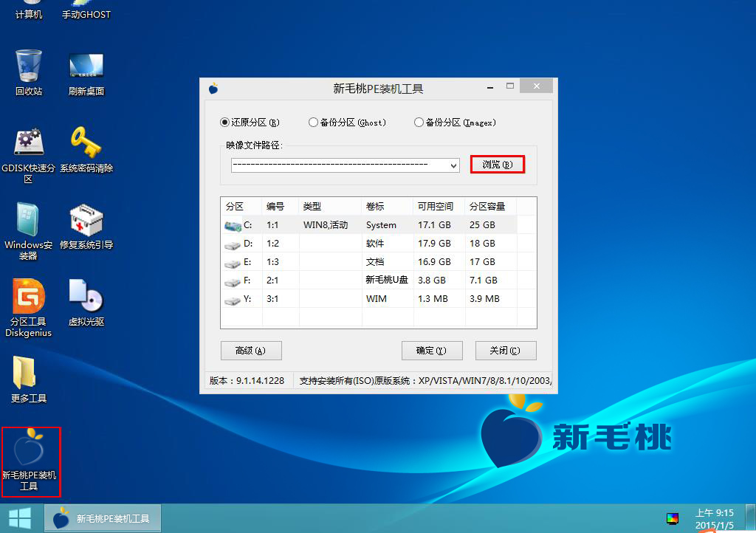Click the 分区容量 column header
The image size is (756, 533).
490,206
